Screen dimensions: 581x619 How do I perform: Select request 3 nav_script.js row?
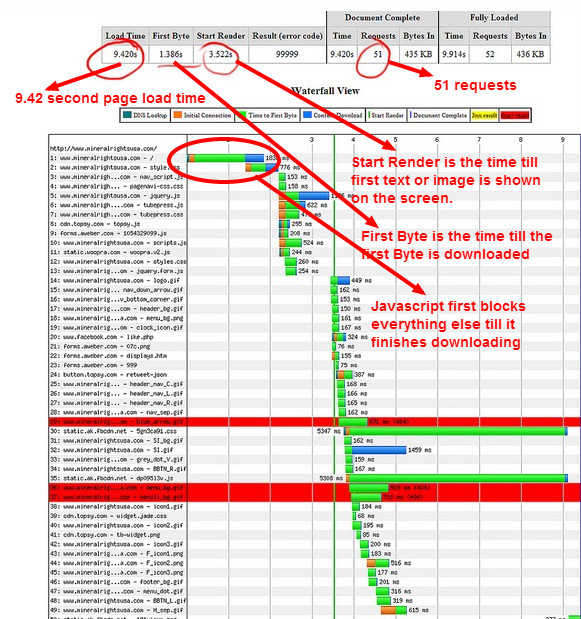click(315, 177)
